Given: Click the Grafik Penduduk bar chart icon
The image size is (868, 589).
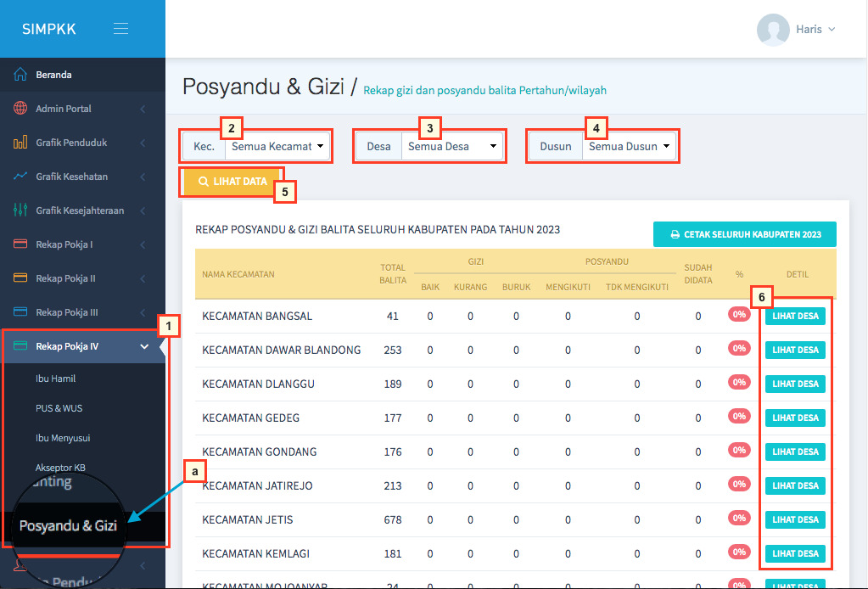Looking at the screenshot, I should click(x=20, y=143).
